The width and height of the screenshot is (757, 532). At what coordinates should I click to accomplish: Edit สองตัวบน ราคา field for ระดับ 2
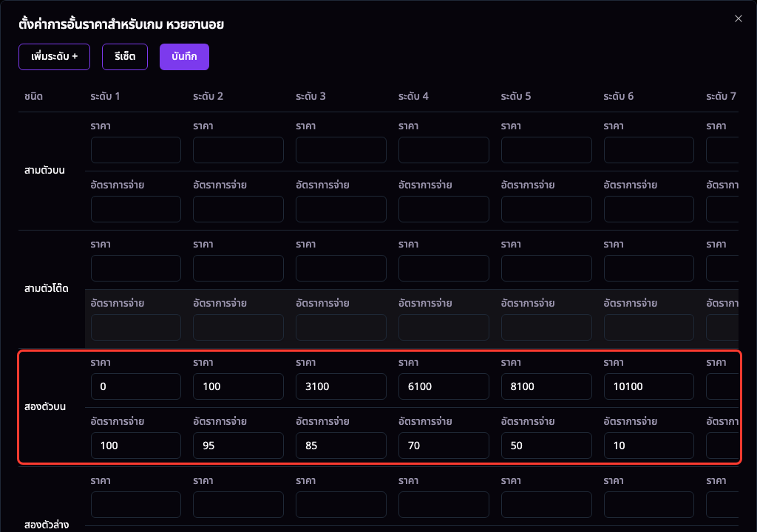tap(239, 386)
